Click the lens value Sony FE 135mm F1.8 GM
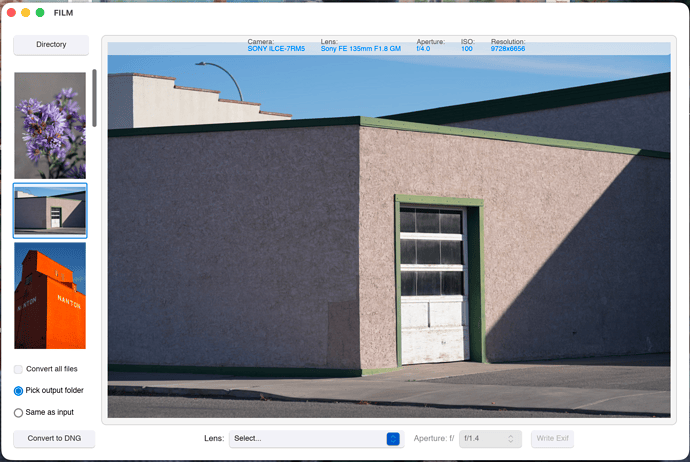690x462 pixels. point(360,49)
